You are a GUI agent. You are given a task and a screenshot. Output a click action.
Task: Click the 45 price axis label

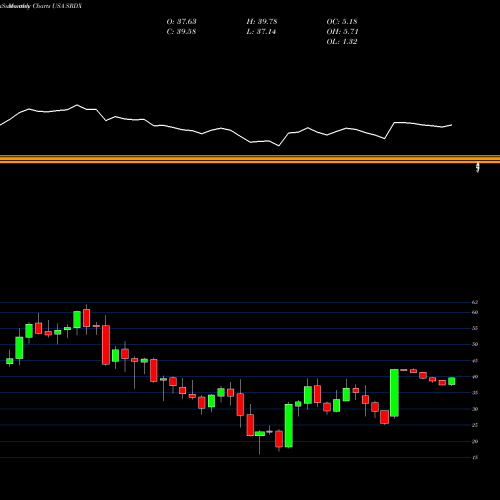(x=475, y=361)
